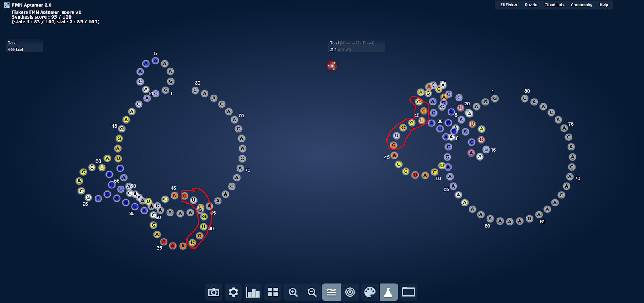Select base A at position 5, left structure
This screenshot has height=303, width=644.
[155, 61]
